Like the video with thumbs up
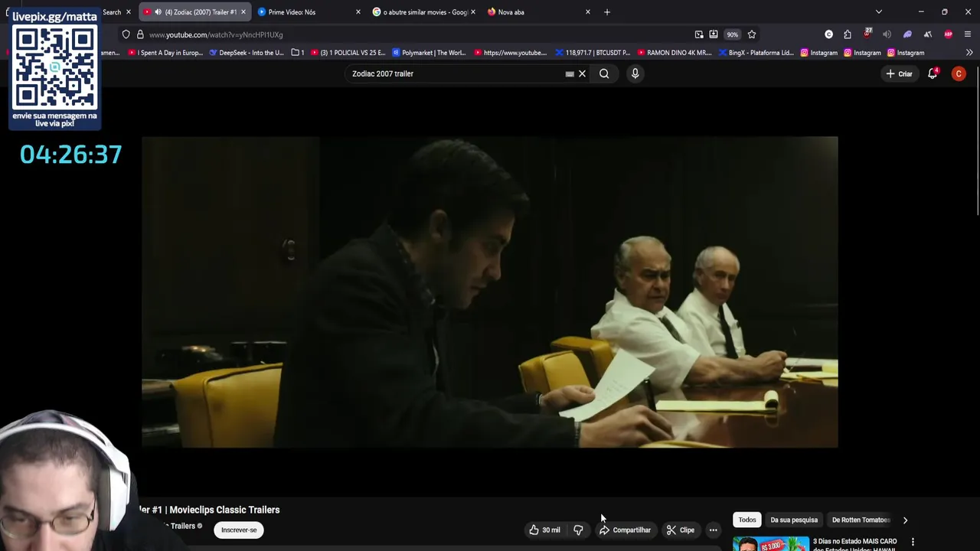 tap(544, 530)
